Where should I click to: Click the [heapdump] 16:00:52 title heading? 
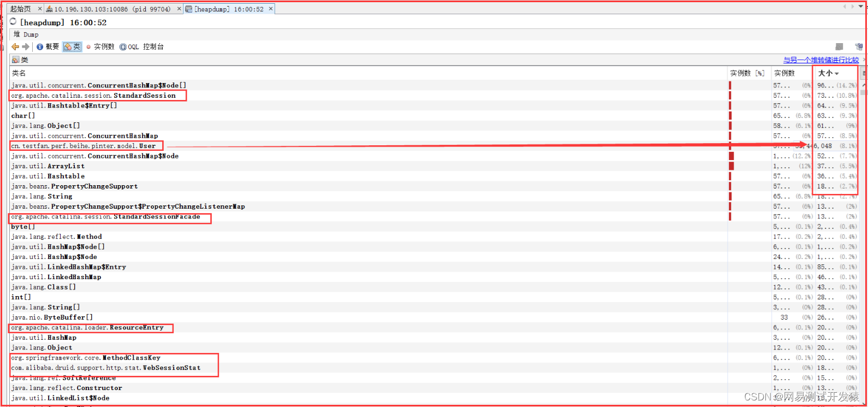(x=63, y=22)
